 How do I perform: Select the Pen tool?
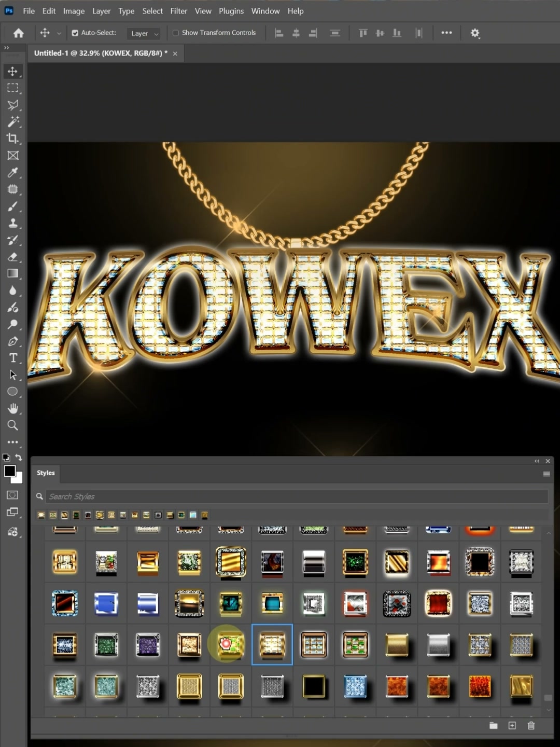pos(13,341)
